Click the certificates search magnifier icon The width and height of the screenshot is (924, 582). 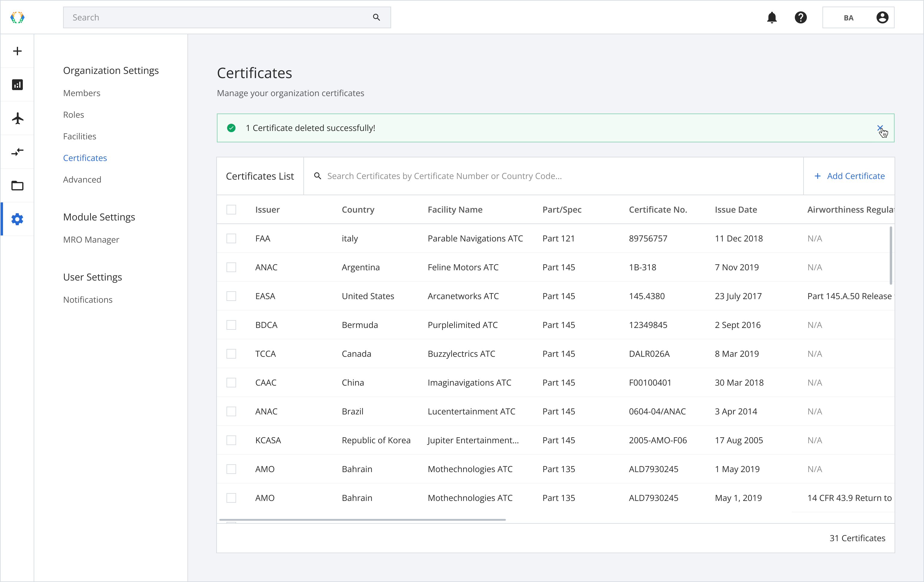[318, 176]
